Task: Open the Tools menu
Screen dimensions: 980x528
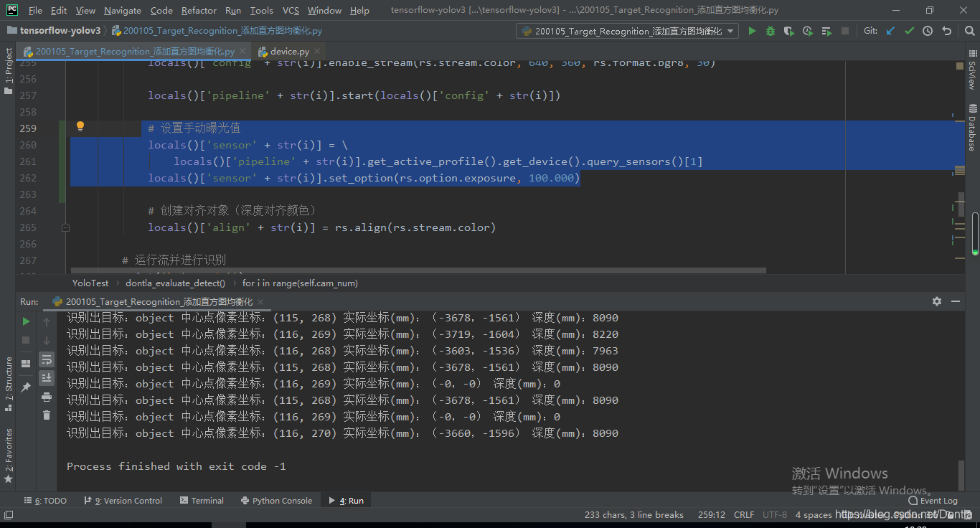Action: tap(261, 10)
